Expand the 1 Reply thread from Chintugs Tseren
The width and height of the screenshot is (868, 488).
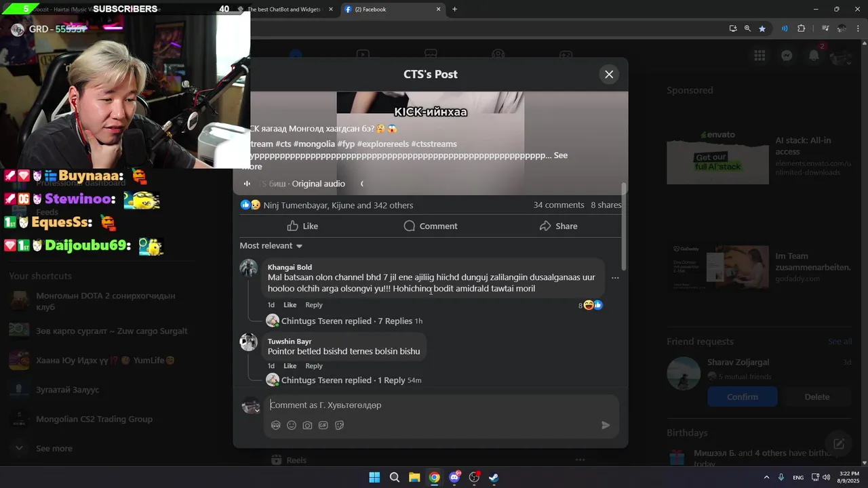pos(344,380)
